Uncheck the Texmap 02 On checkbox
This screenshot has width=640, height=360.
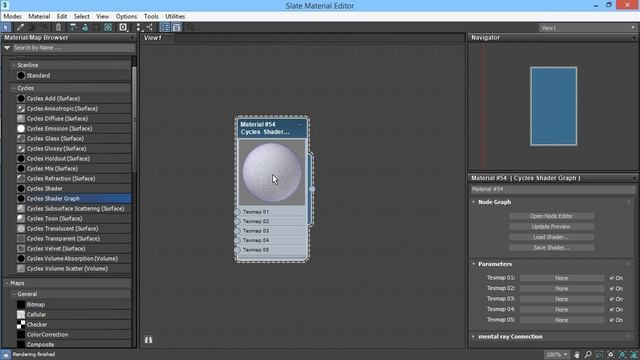pos(612,289)
